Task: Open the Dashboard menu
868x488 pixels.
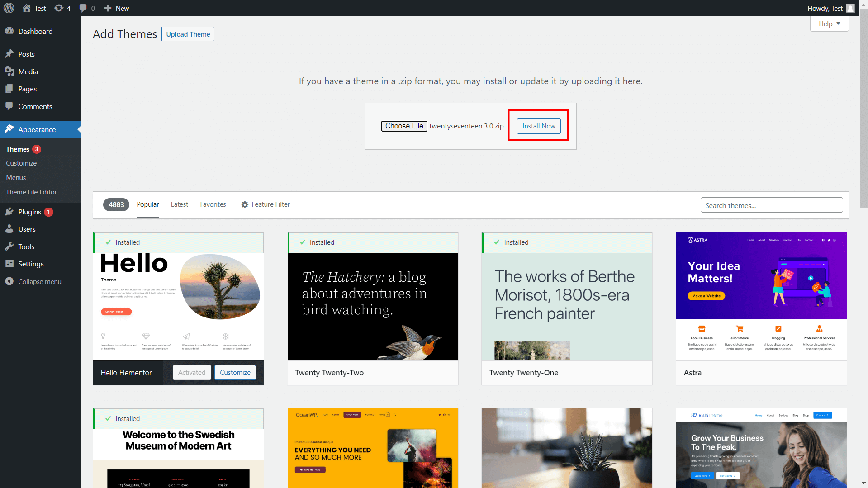Action: pyautogui.click(x=35, y=31)
